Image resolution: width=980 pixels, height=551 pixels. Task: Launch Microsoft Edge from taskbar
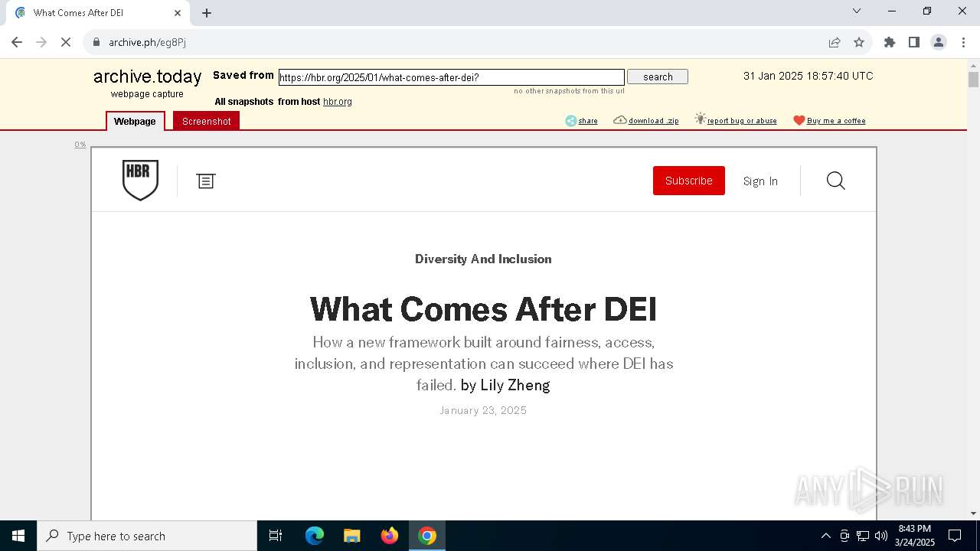tap(315, 536)
